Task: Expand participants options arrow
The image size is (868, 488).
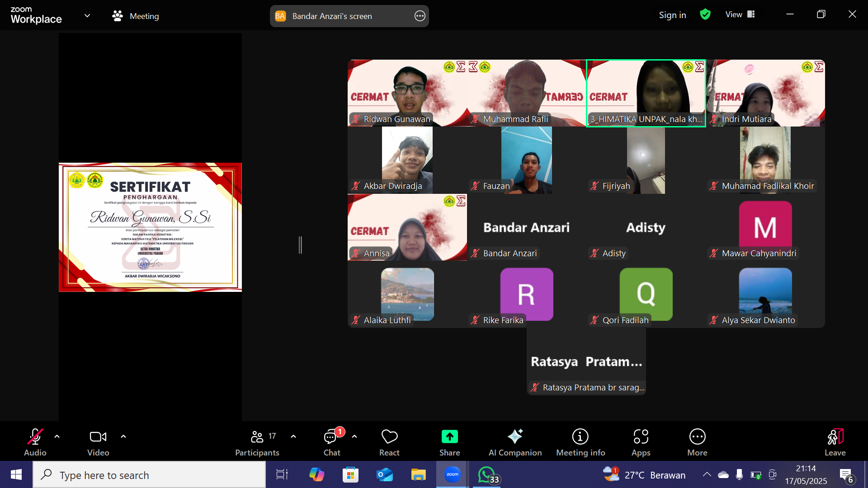Action: click(x=293, y=436)
